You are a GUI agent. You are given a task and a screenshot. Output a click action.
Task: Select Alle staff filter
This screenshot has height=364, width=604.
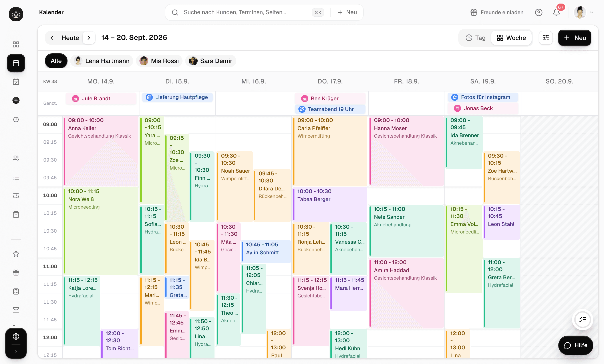click(56, 61)
